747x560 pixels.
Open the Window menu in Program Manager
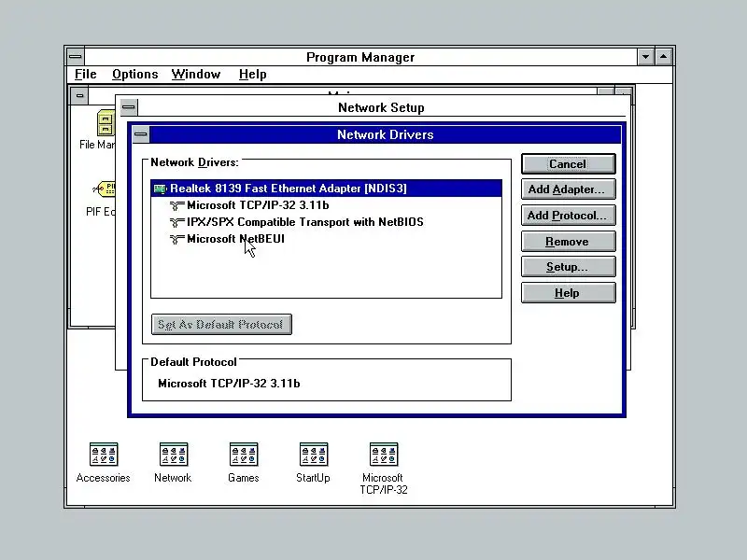tap(196, 75)
